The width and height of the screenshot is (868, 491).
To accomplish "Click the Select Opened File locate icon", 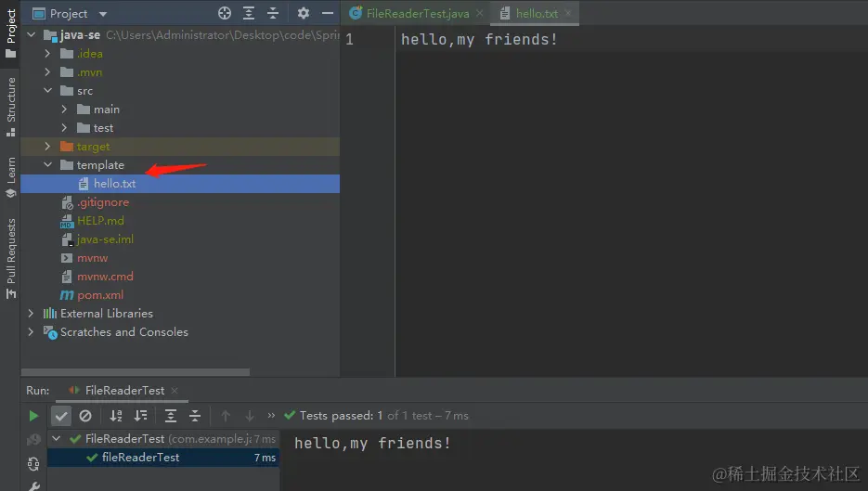I will coord(225,13).
